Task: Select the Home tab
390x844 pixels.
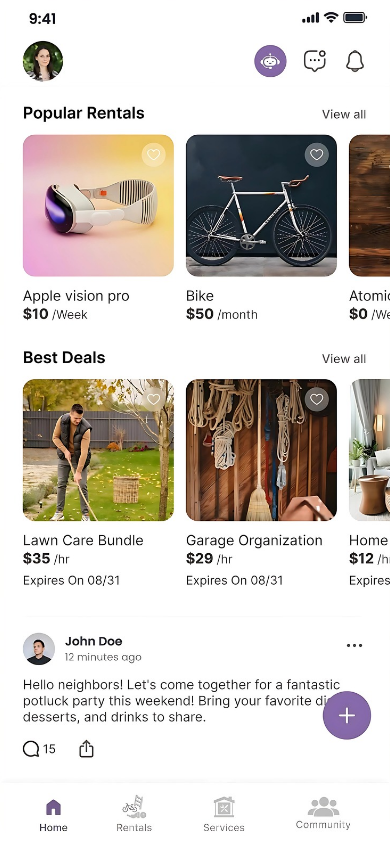Action: 53,814
